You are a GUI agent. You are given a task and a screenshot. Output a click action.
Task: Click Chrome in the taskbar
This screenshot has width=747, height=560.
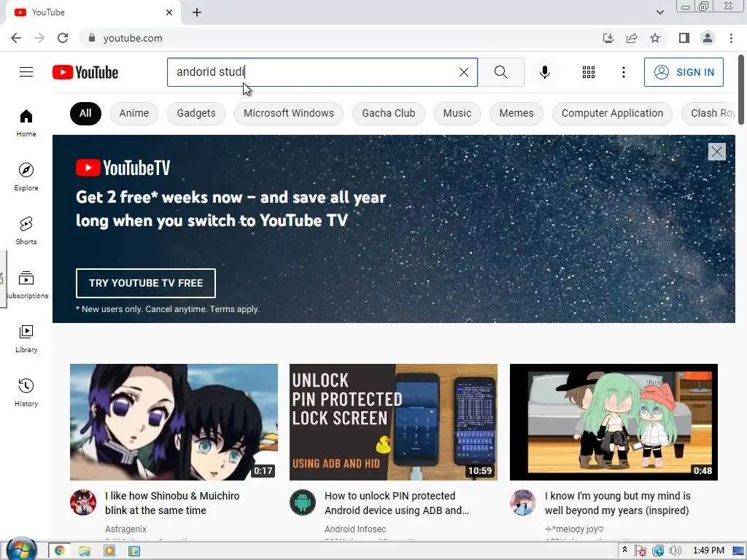pyautogui.click(x=60, y=551)
